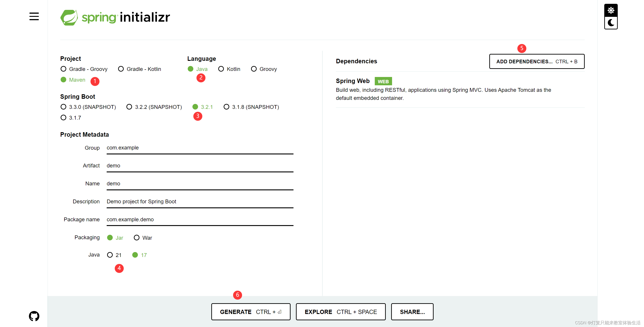The height and width of the screenshot is (327, 644).
Task: Select Gradle - Groovy project type
Action: 84,69
